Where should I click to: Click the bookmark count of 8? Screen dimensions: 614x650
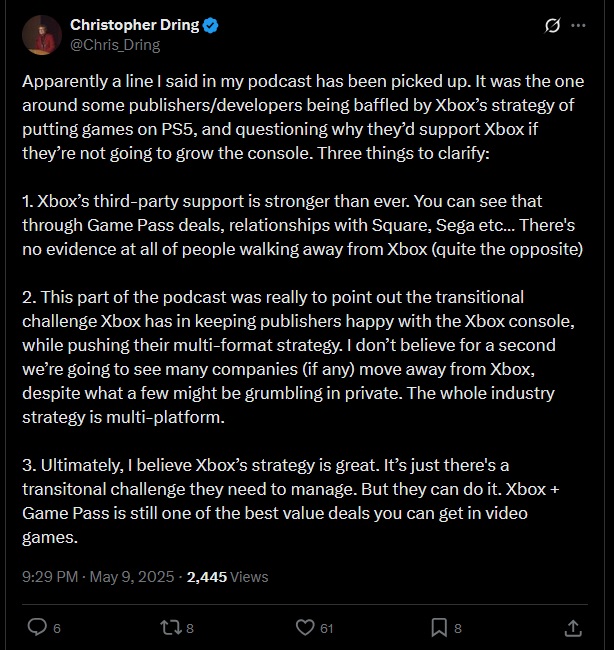(x=458, y=628)
